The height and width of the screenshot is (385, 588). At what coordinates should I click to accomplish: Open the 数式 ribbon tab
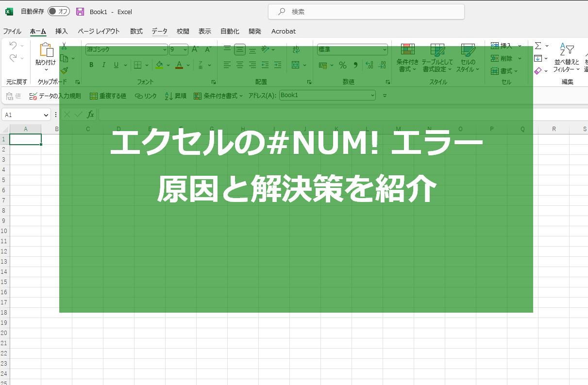tap(136, 31)
